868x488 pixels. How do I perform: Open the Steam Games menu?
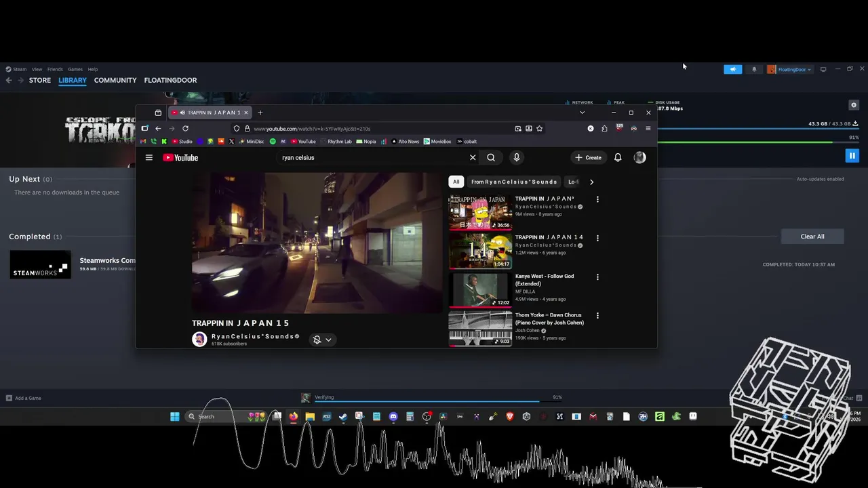click(x=75, y=69)
